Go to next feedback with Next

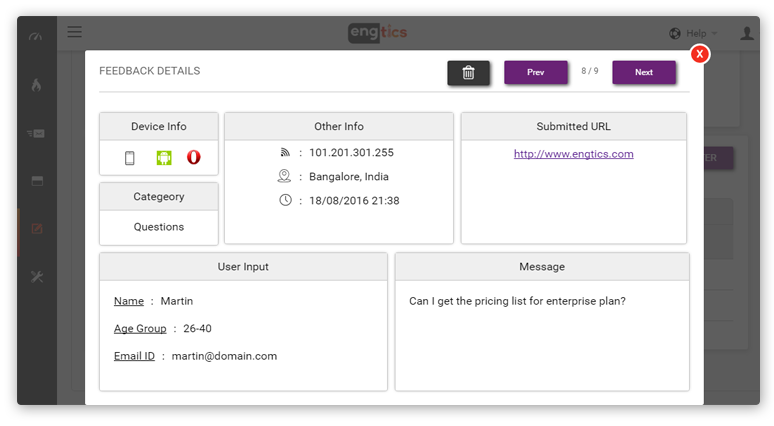pyautogui.click(x=644, y=72)
